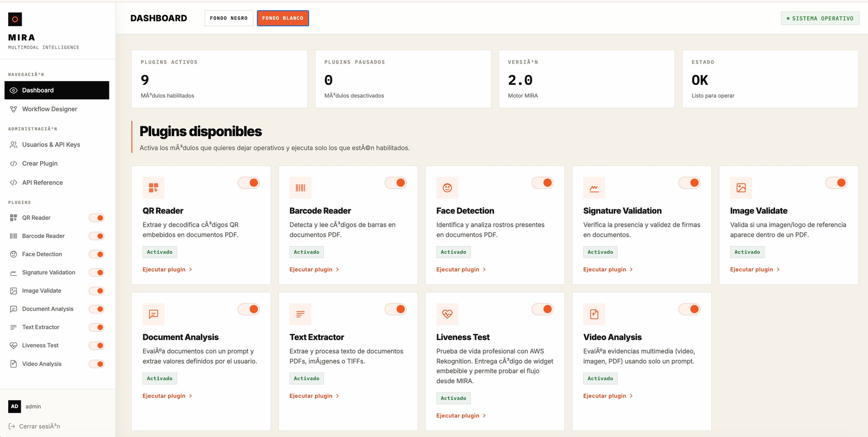Open Dashboard in the navigation
The width and height of the screenshot is (868, 437).
(57, 90)
